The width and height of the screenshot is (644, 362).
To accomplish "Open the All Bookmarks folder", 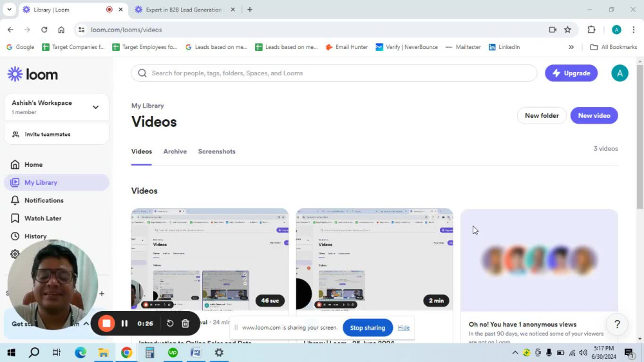I will (x=614, y=47).
